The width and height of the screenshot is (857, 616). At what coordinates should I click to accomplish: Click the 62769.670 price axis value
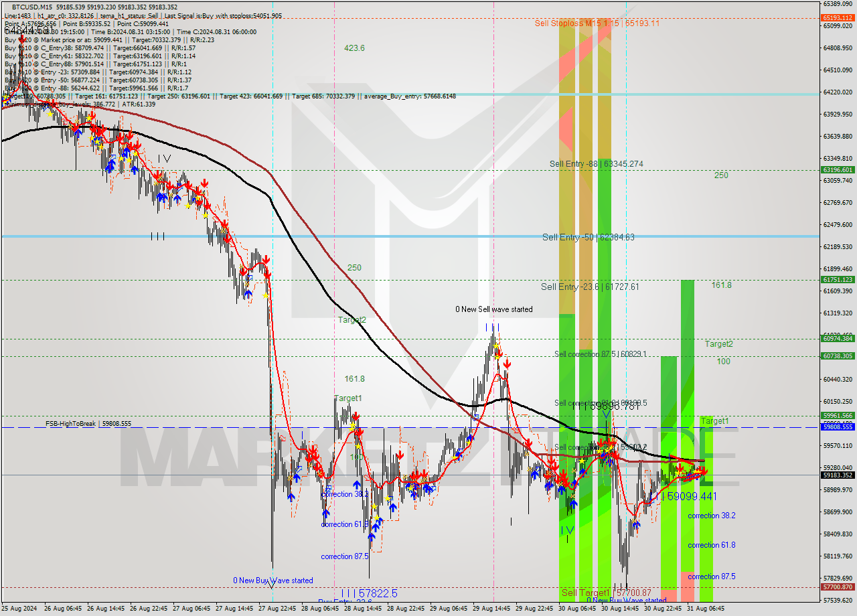coord(838,202)
